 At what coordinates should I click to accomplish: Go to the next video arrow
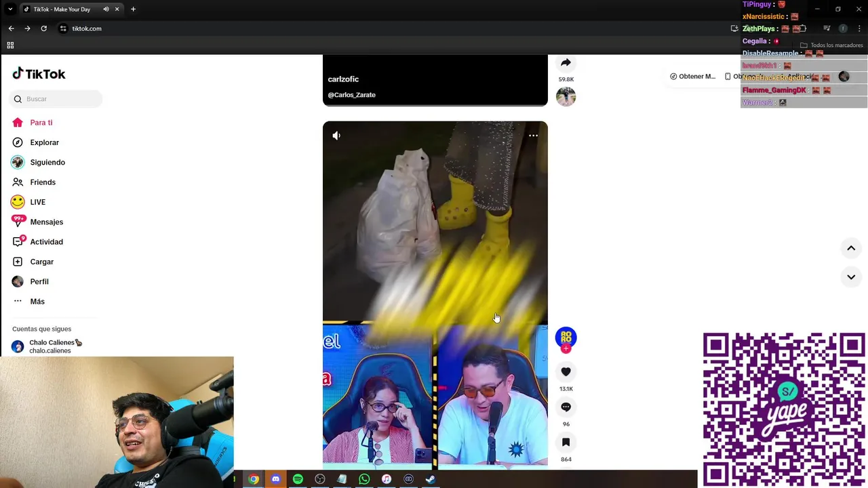tap(851, 277)
